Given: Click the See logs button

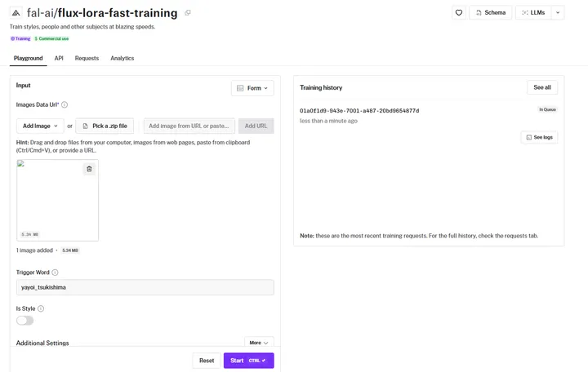Looking at the screenshot, I should tap(539, 137).
